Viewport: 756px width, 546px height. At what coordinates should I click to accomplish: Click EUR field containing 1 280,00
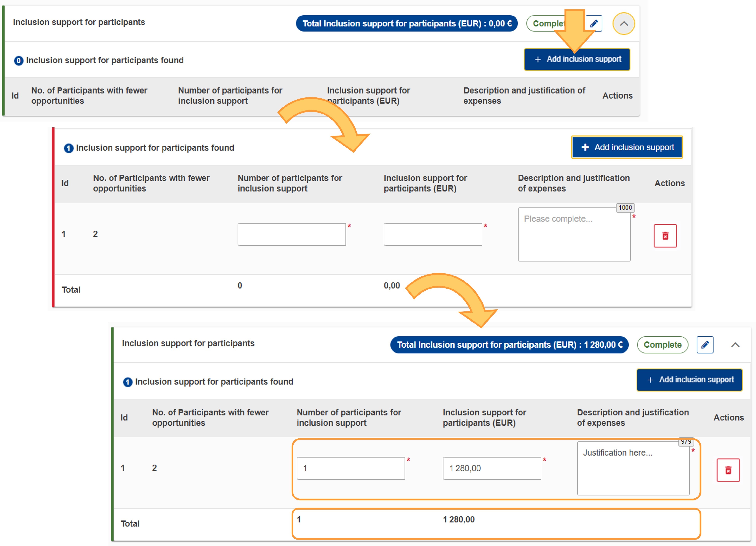(492, 468)
